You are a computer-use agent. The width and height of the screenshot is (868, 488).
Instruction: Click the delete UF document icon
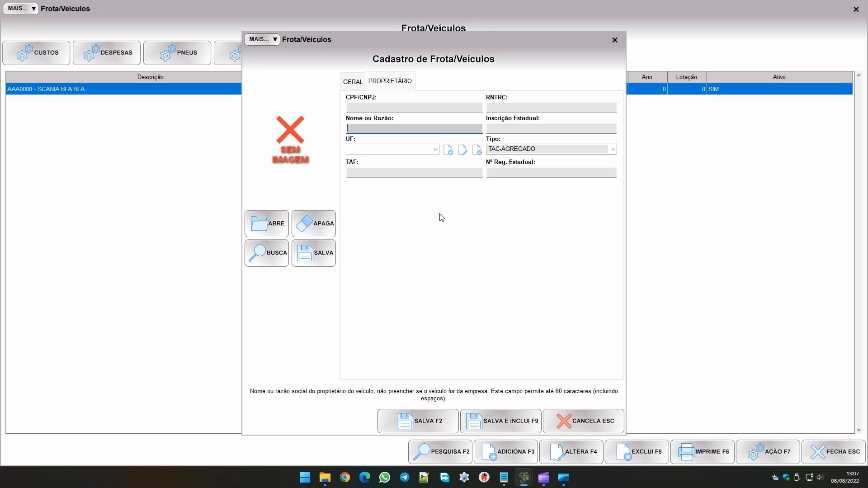click(476, 150)
